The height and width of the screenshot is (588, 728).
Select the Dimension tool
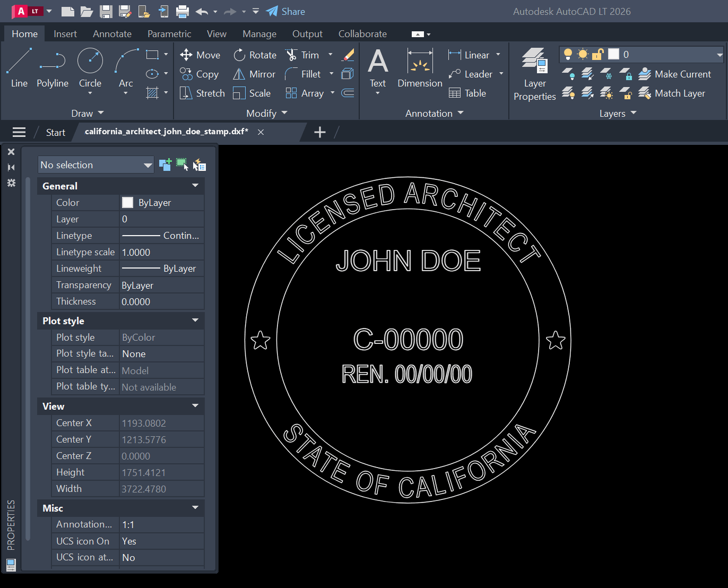pyautogui.click(x=420, y=68)
